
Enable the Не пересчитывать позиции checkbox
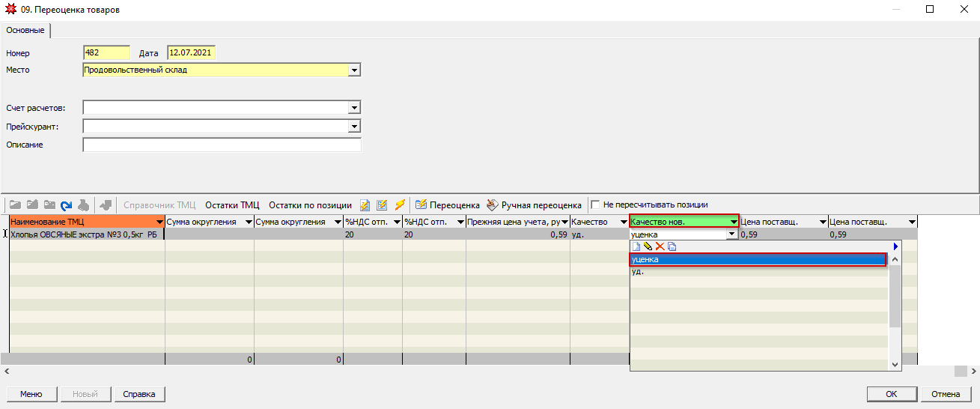point(596,204)
